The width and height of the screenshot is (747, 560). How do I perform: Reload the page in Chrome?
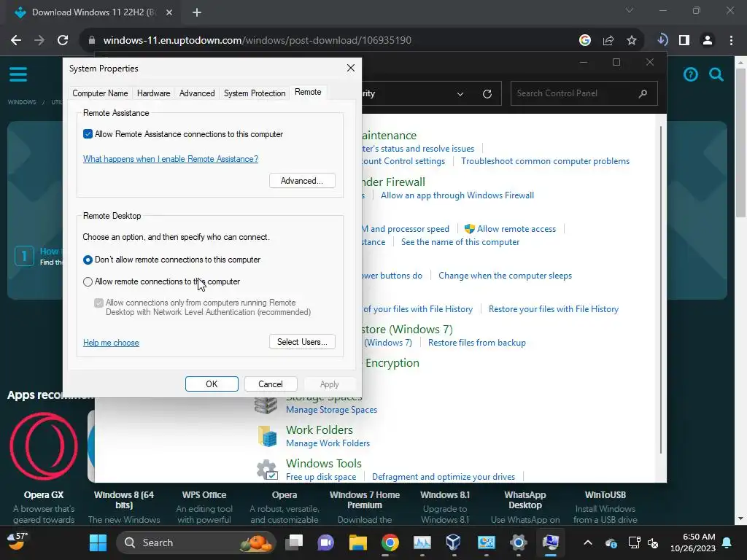coord(63,41)
